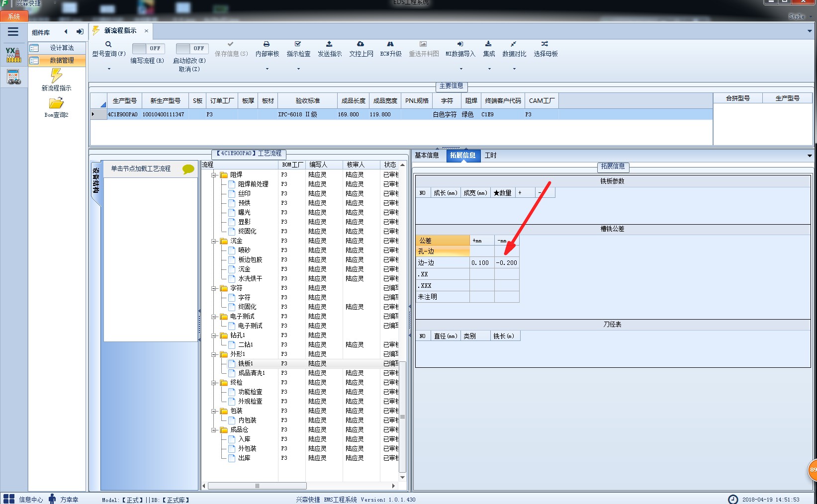
Task: Click the clock icon in status bar
Action: tap(733, 500)
